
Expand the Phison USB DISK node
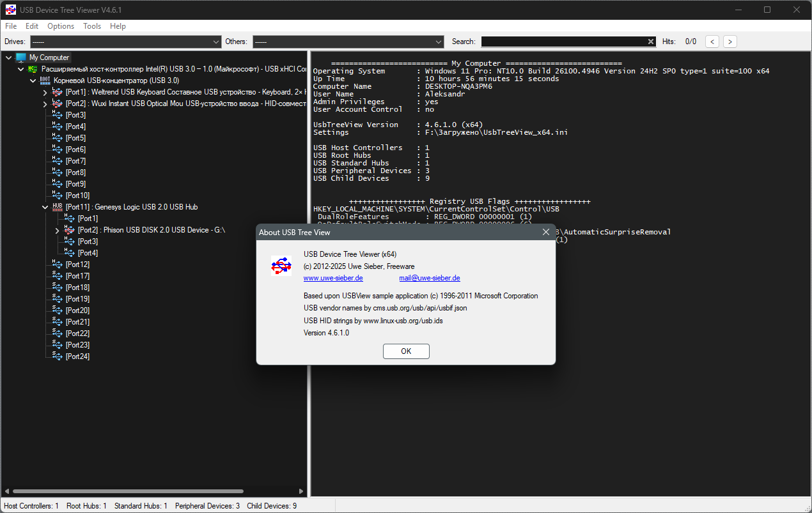[x=58, y=230]
